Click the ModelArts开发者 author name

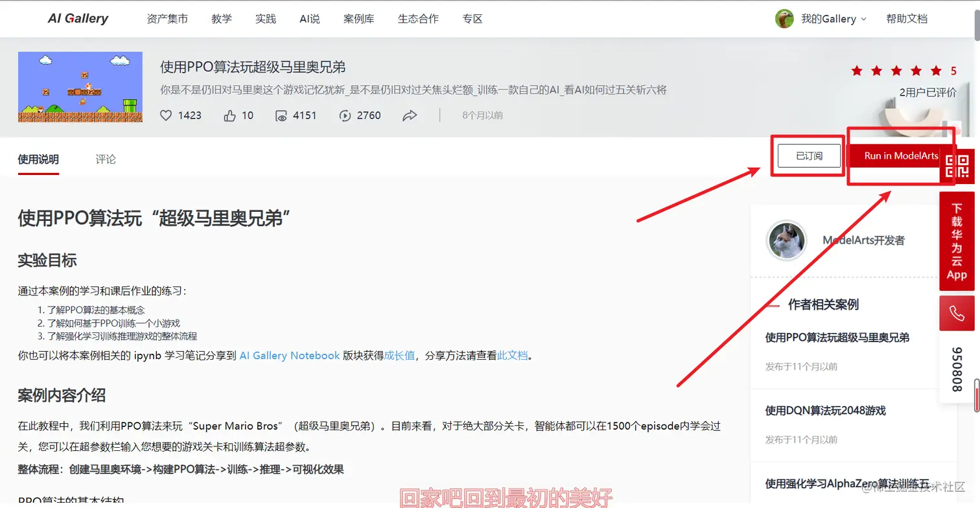click(863, 240)
